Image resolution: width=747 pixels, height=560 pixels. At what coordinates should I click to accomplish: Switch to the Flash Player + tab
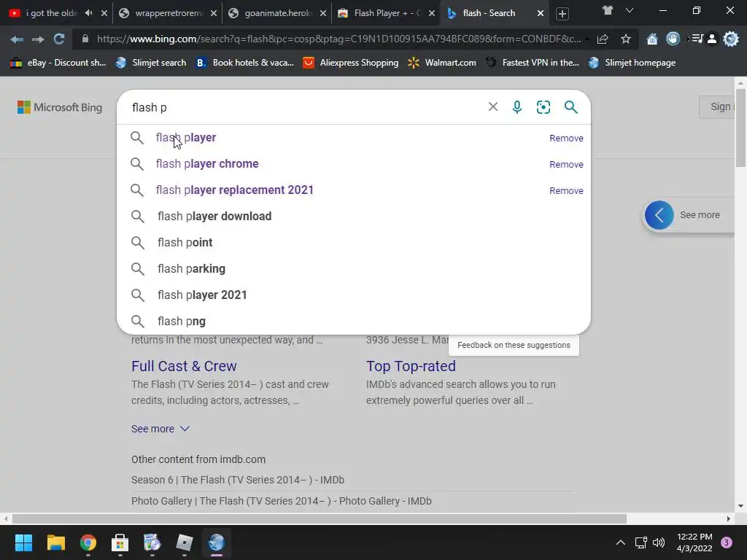point(387,13)
